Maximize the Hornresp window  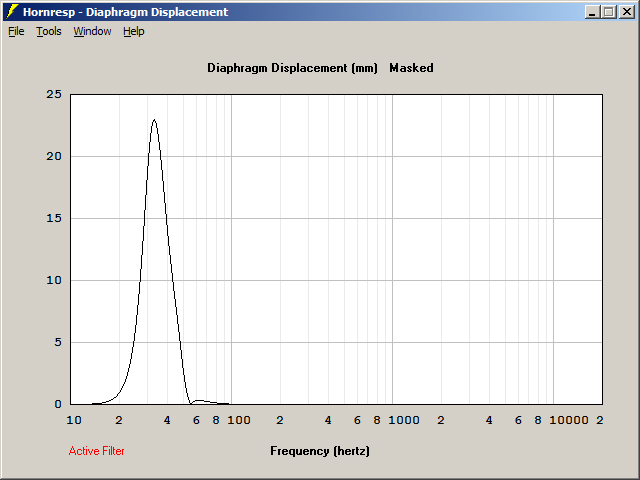coord(609,12)
